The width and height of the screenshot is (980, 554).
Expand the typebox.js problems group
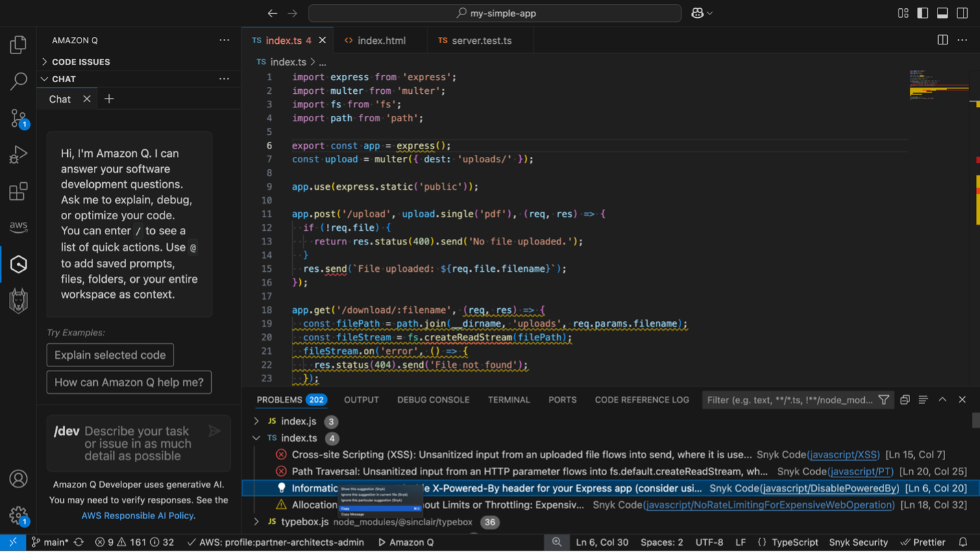[x=256, y=522]
